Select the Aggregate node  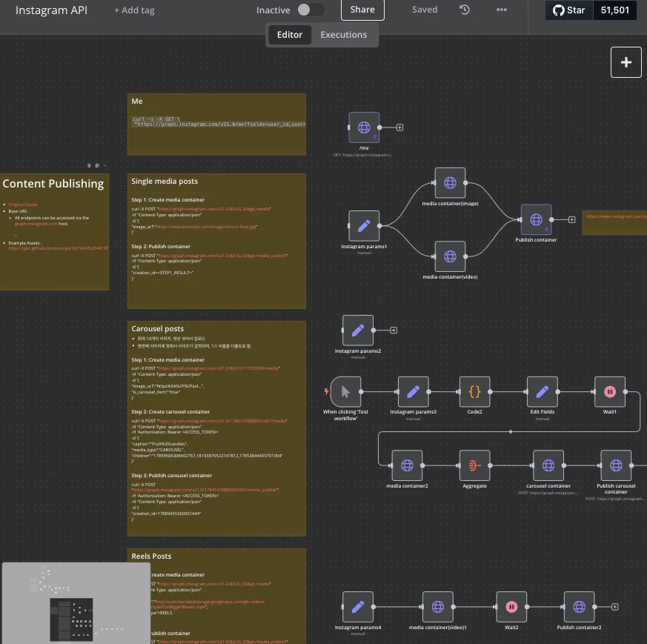click(x=474, y=465)
